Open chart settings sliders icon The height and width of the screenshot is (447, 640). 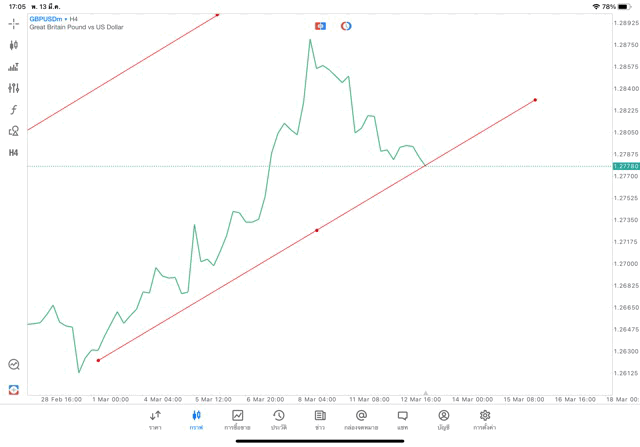14,88
